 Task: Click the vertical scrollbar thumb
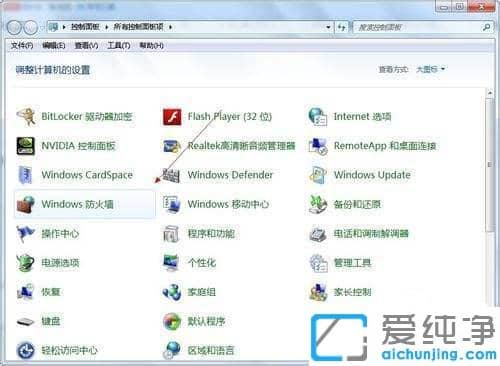(x=490, y=165)
